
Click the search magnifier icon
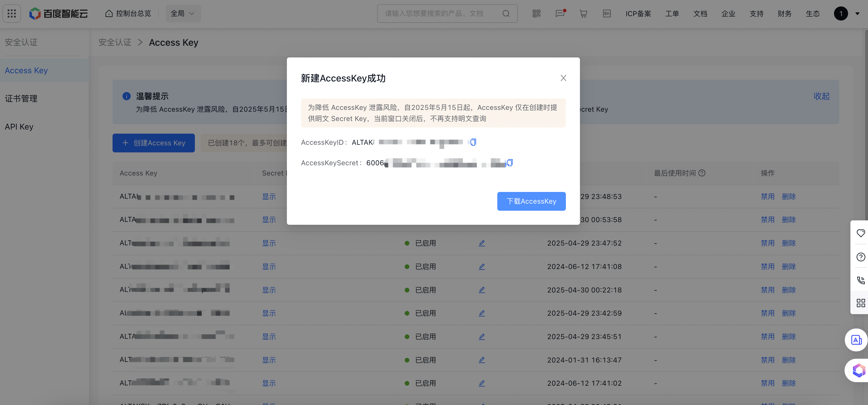pyautogui.click(x=506, y=13)
